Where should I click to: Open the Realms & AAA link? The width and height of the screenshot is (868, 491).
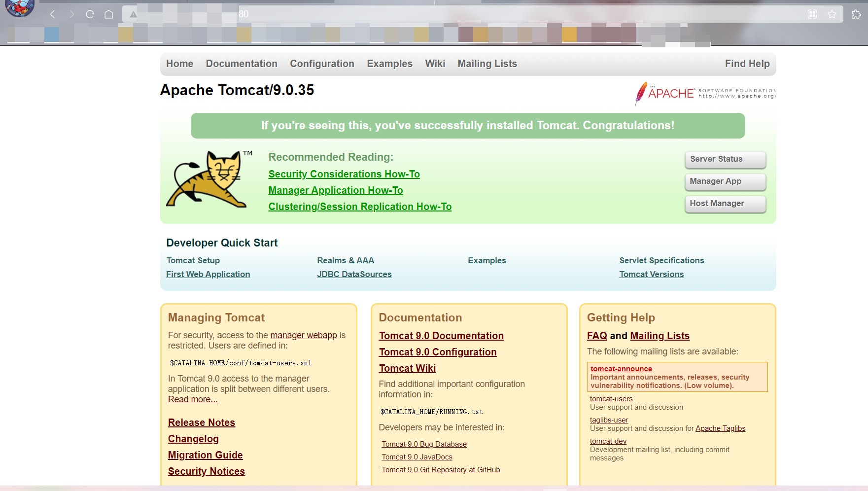(x=346, y=260)
